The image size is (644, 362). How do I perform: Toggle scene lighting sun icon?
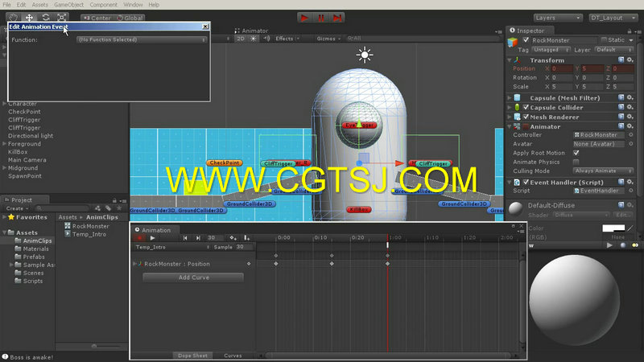tap(254, 39)
